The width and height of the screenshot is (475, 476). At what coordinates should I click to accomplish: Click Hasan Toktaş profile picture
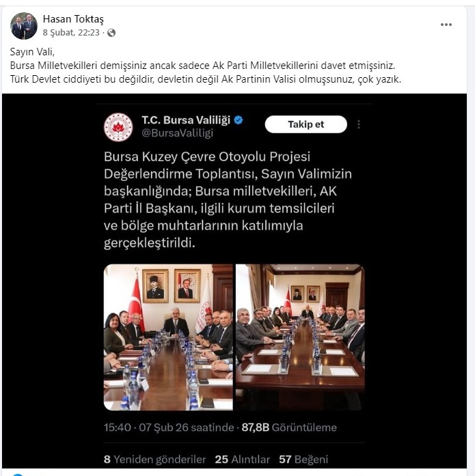tap(24, 26)
